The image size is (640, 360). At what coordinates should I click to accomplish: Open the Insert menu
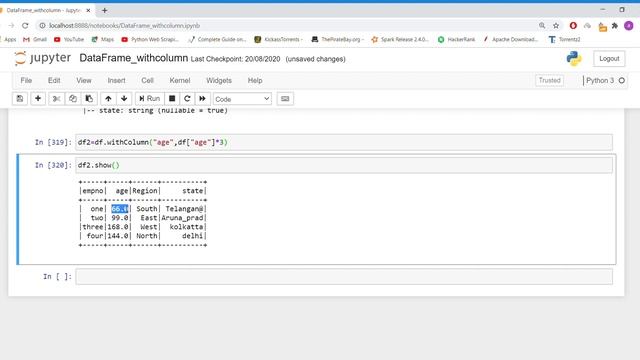(x=116, y=80)
